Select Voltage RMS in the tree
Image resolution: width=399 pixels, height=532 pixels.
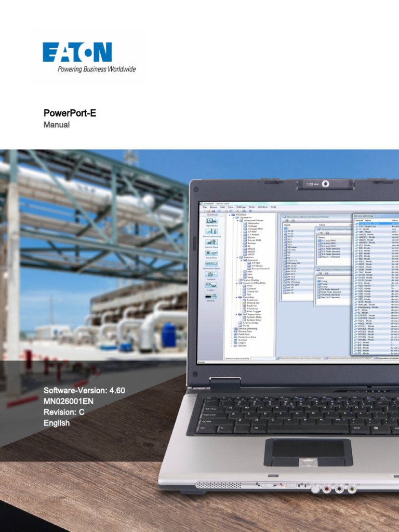pyautogui.click(x=256, y=229)
